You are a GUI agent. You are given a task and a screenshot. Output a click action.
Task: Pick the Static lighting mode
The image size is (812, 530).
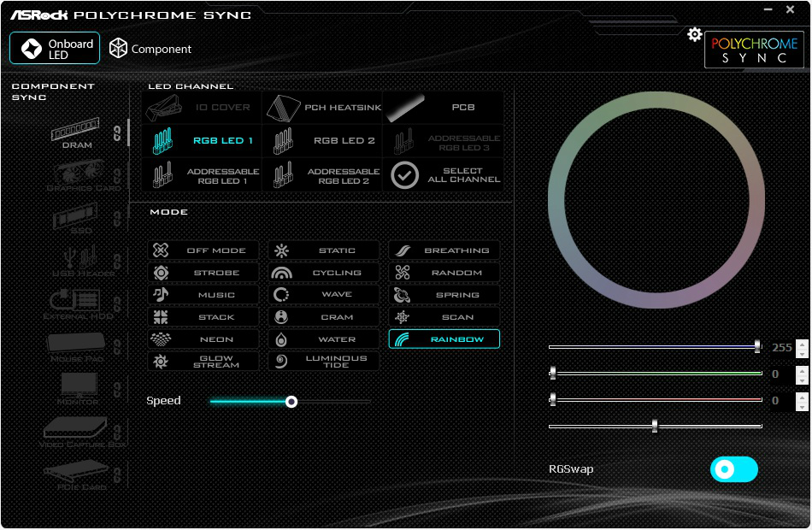click(x=324, y=250)
